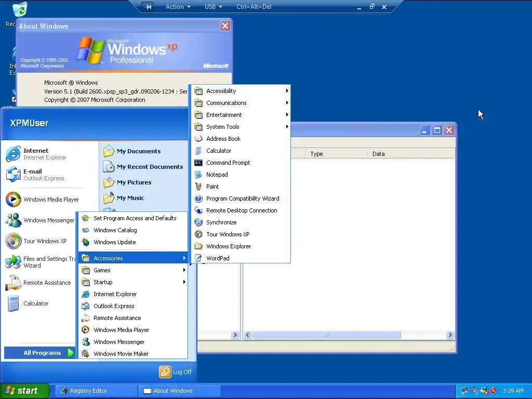Screen dimensions: 532x399
Task: Open Tour Windows XP in left Start panel
Action: pos(36,241)
